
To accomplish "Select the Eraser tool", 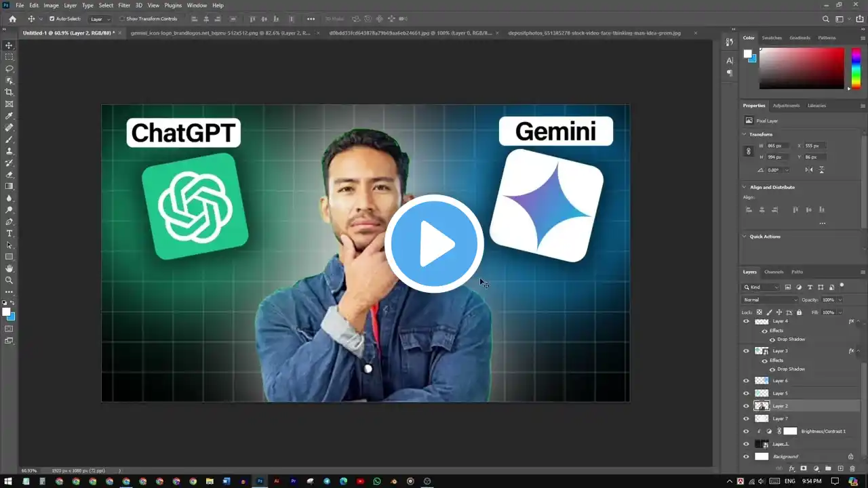I will point(9,174).
